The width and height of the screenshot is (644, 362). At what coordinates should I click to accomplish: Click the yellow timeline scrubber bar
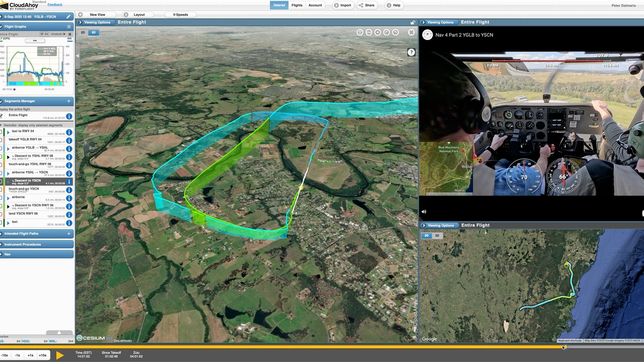283,347
